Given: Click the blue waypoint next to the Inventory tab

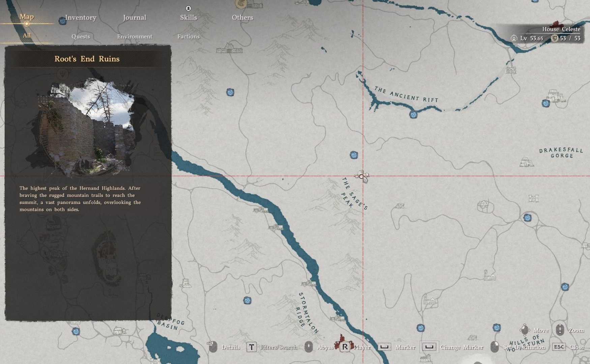Looking at the screenshot, I should coord(62,21).
